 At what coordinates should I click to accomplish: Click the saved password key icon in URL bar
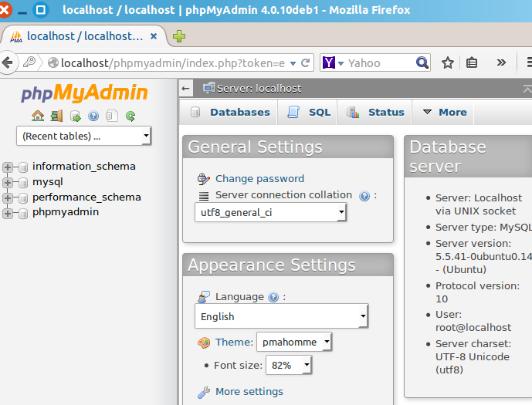click(x=29, y=62)
